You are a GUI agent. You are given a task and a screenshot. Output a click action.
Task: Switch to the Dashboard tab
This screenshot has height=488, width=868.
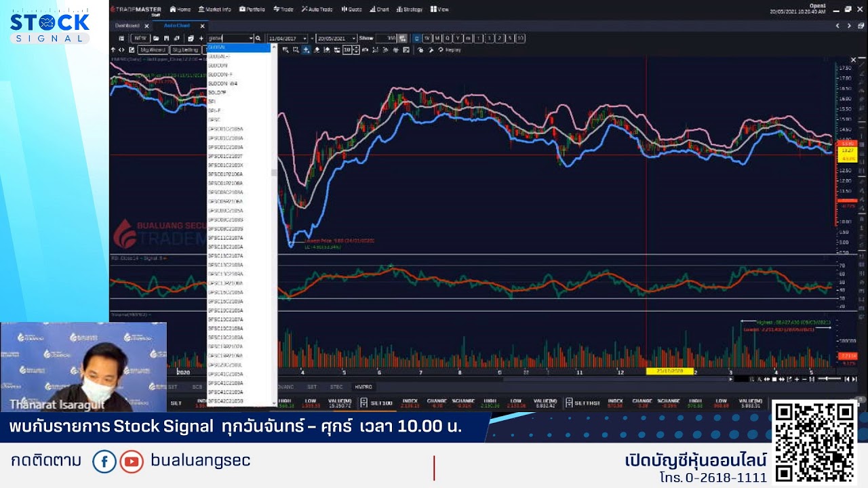tap(127, 26)
